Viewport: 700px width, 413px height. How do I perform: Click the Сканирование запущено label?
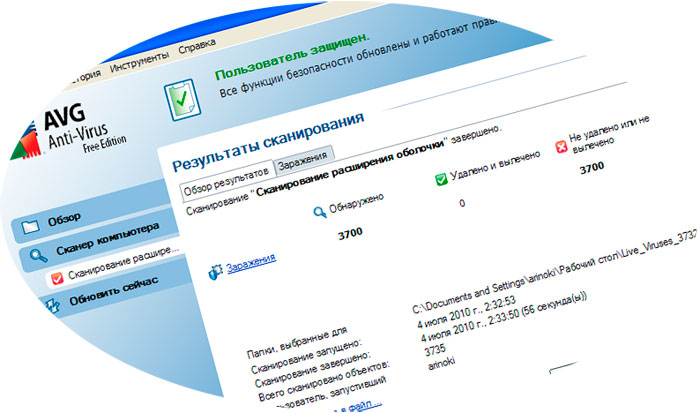point(306,356)
